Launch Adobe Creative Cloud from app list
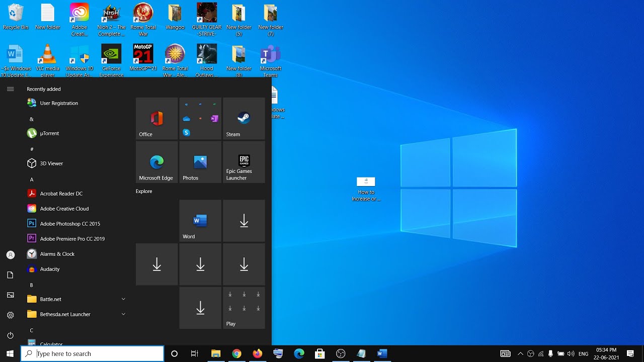This screenshot has height=362, width=644. pyautogui.click(x=75, y=209)
